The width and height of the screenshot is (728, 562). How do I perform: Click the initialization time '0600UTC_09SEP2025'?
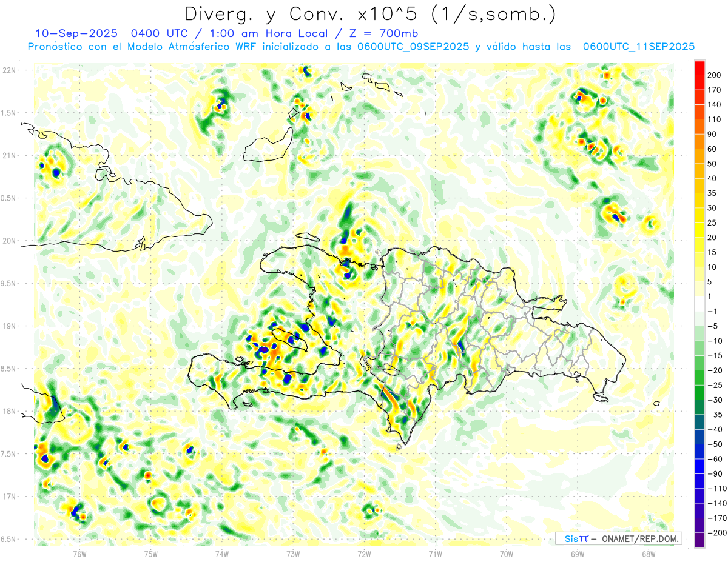coord(413,47)
